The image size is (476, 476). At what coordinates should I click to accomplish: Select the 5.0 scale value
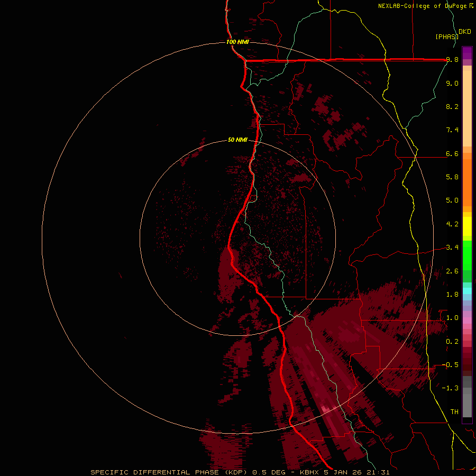click(452, 200)
